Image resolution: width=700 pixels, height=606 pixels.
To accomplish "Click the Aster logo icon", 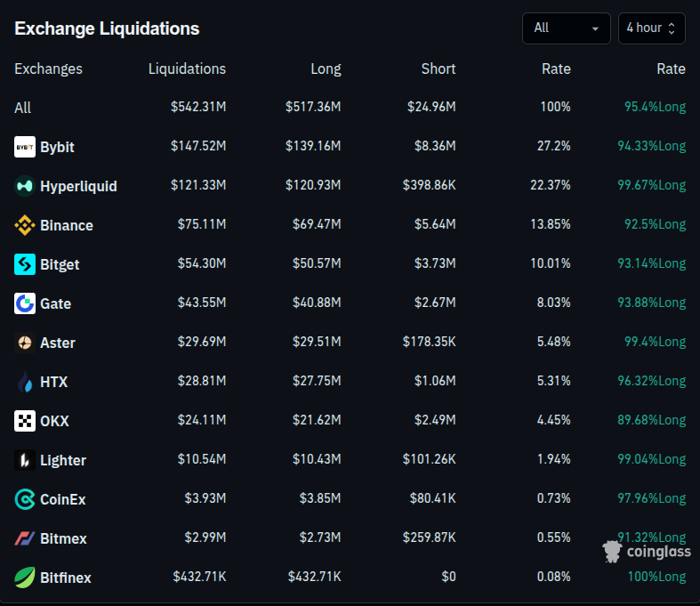I will click(25, 343).
